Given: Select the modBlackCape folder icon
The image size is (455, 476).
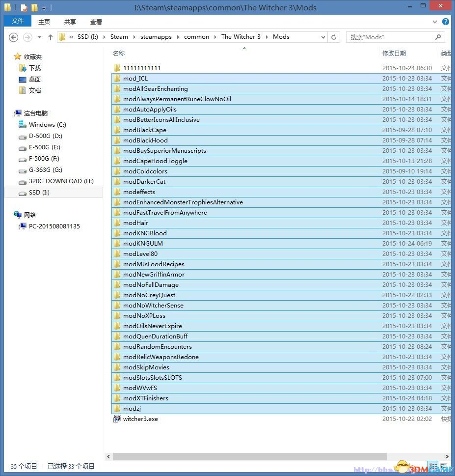Looking at the screenshot, I should [117, 130].
